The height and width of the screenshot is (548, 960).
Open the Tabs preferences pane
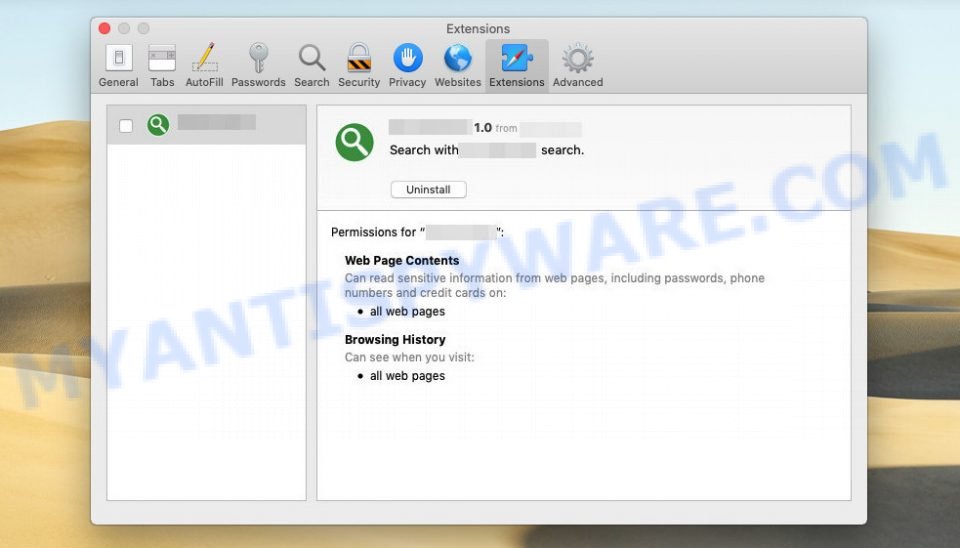click(x=162, y=66)
